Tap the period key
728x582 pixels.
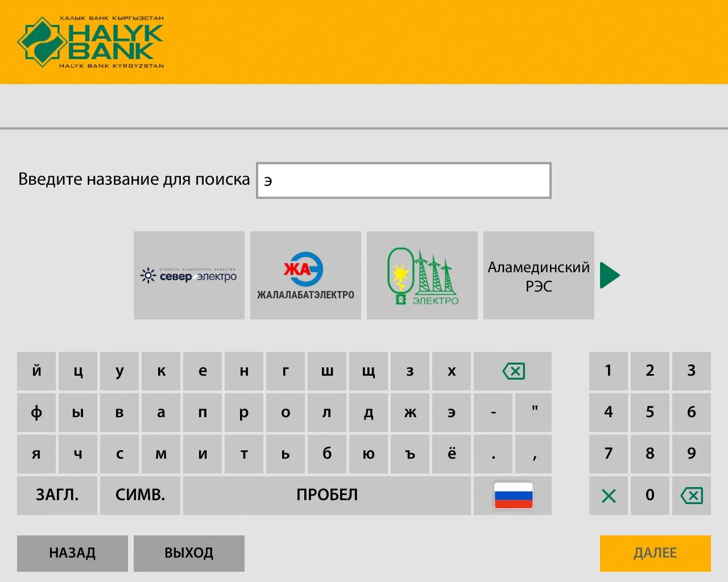[493, 454]
